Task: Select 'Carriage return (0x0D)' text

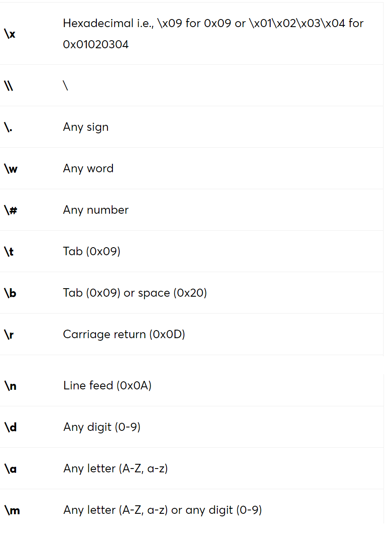Action: (124, 334)
